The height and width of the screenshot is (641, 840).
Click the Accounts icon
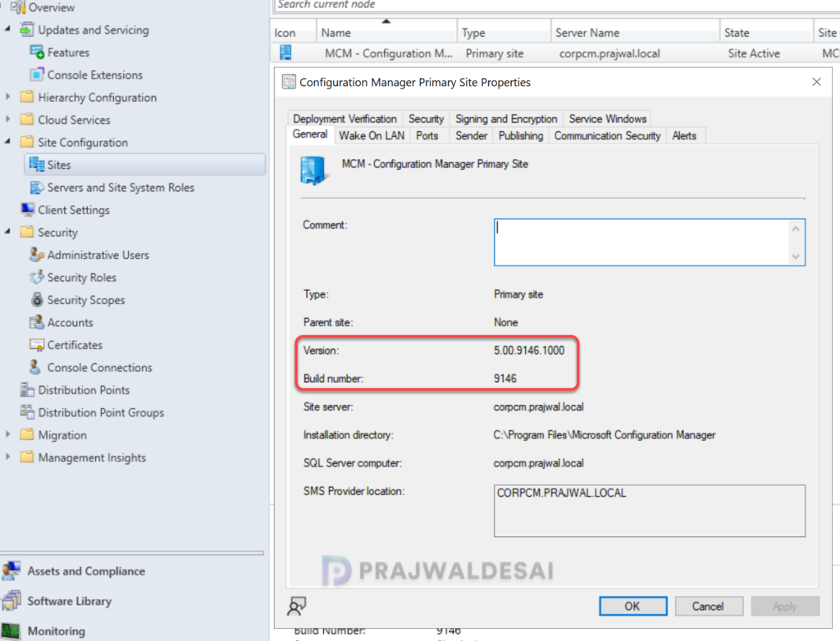click(36, 322)
